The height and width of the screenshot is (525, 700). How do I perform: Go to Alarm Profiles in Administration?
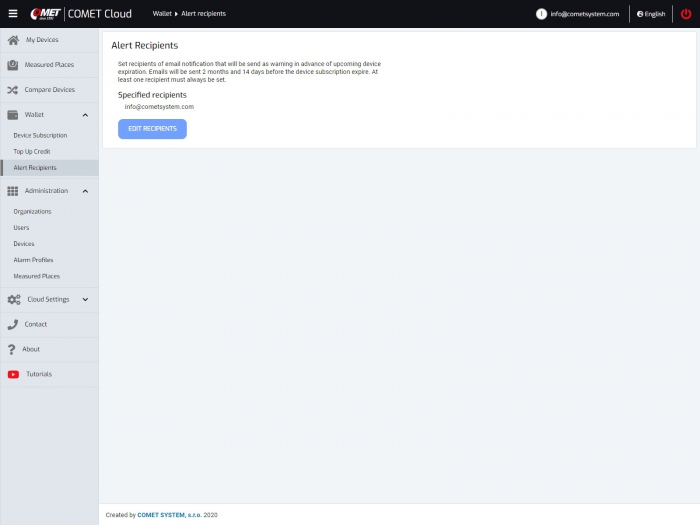tap(33, 260)
